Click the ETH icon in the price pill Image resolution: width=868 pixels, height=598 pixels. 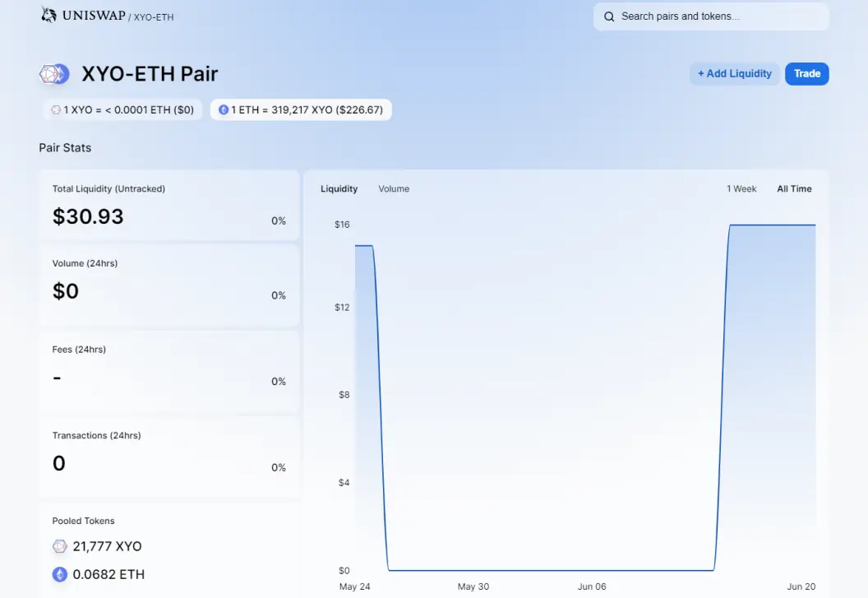pos(224,109)
